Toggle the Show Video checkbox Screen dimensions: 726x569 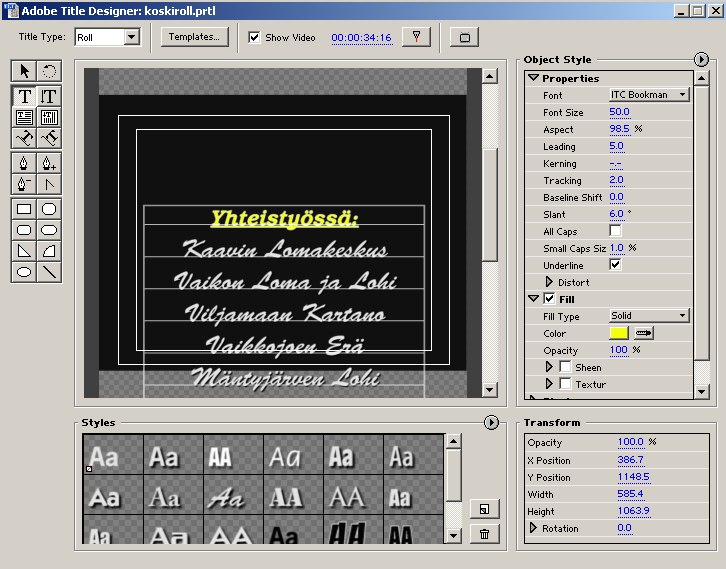pyautogui.click(x=254, y=37)
